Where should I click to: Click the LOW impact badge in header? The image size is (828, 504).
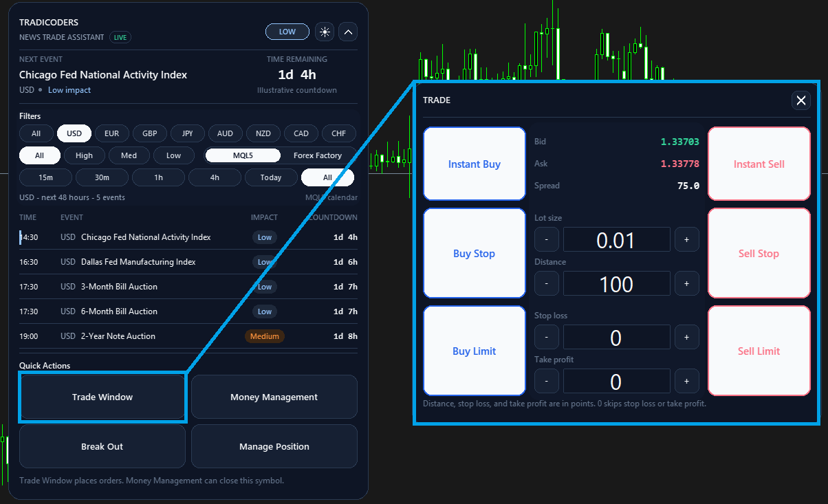coord(287,32)
